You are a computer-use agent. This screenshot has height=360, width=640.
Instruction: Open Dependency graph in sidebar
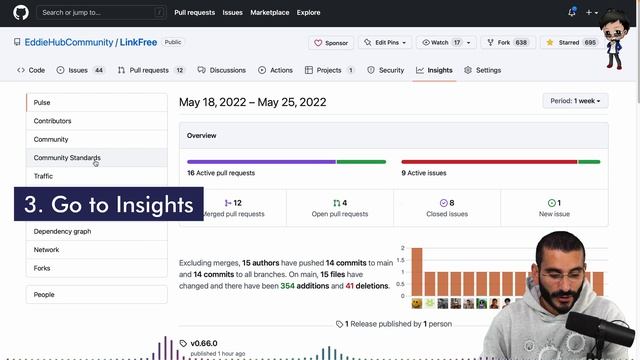pos(97,231)
